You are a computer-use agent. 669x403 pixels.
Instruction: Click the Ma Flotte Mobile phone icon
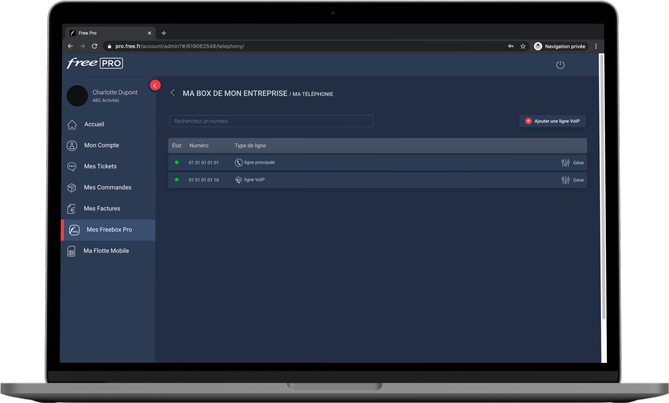72,251
